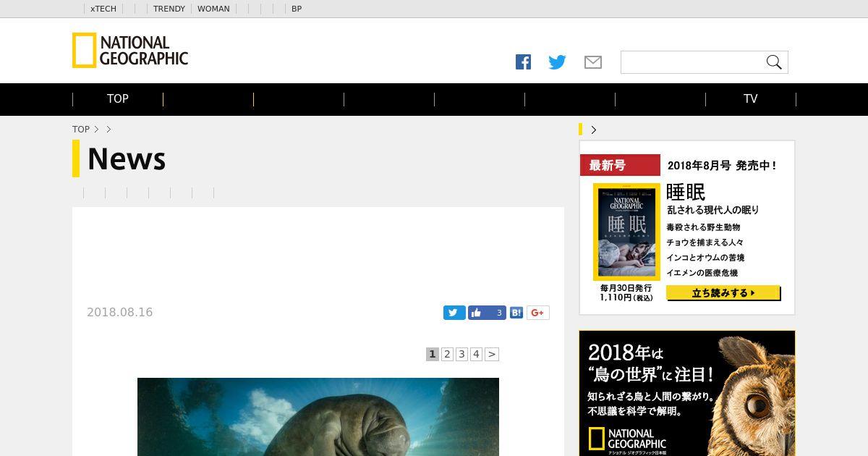This screenshot has width=868, height=456.
Task: Open the Facebook page icon in header
Action: coord(523,62)
